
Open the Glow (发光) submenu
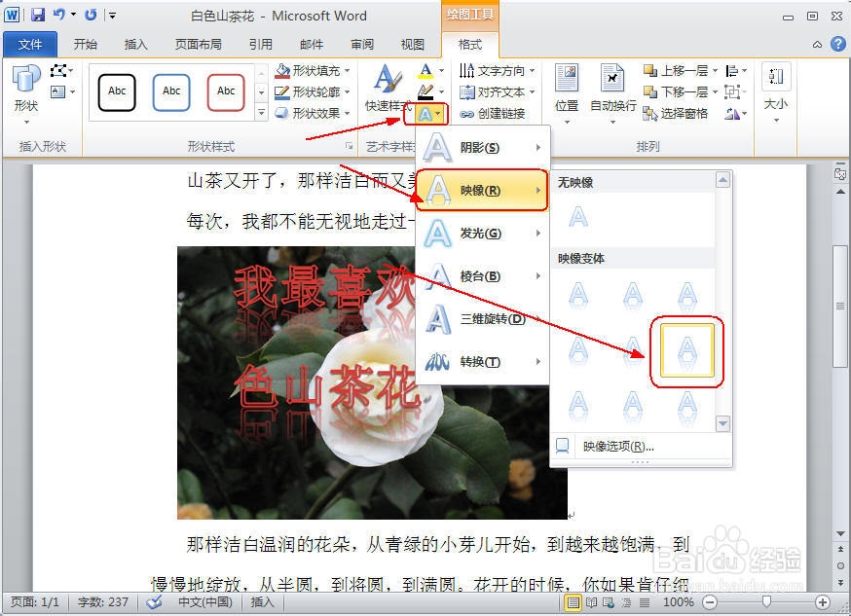point(483,234)
